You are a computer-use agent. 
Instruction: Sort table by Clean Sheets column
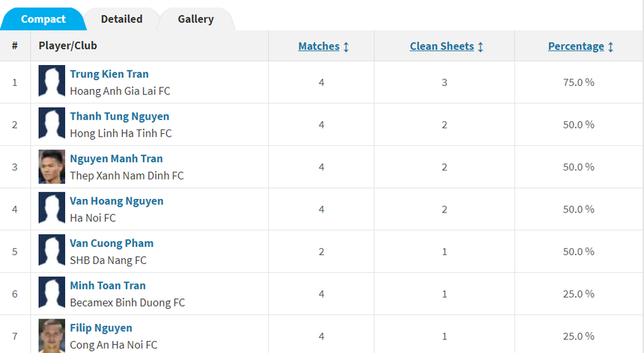click(x=442, y=46)
